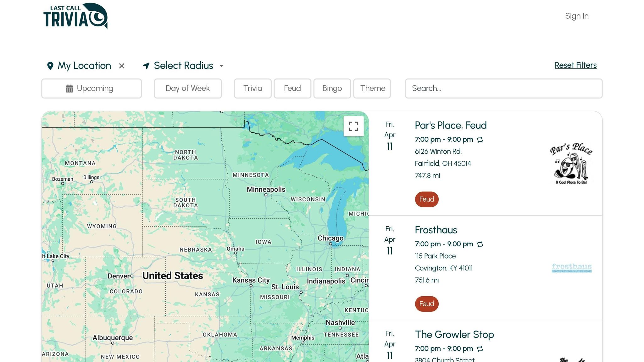Click 'United States' label on map

[x=173, y=276]
